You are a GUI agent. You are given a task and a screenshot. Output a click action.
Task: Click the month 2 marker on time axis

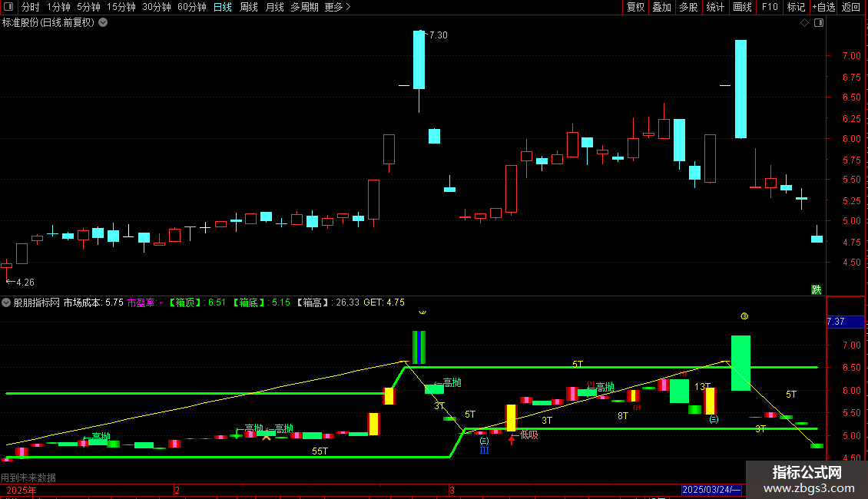point(177,490)
